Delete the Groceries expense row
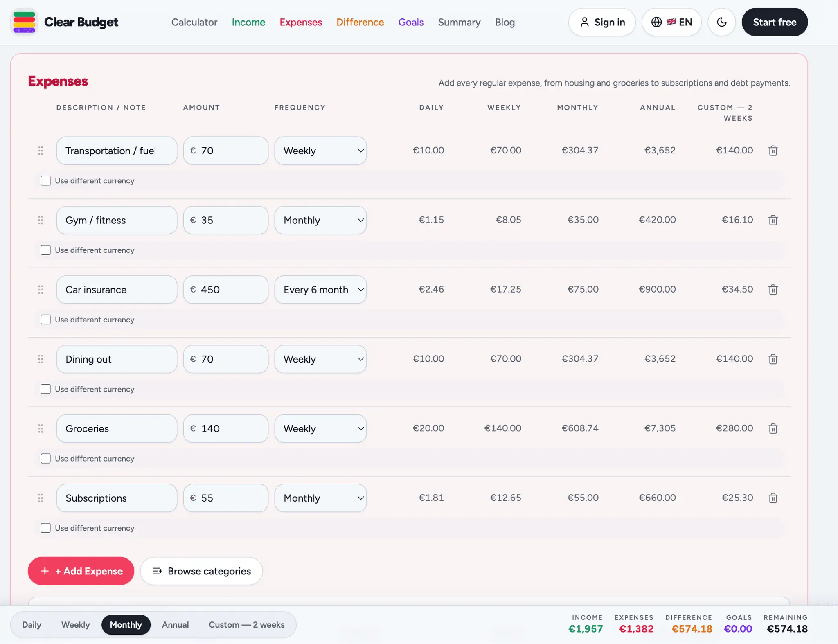 click(773, 428)
